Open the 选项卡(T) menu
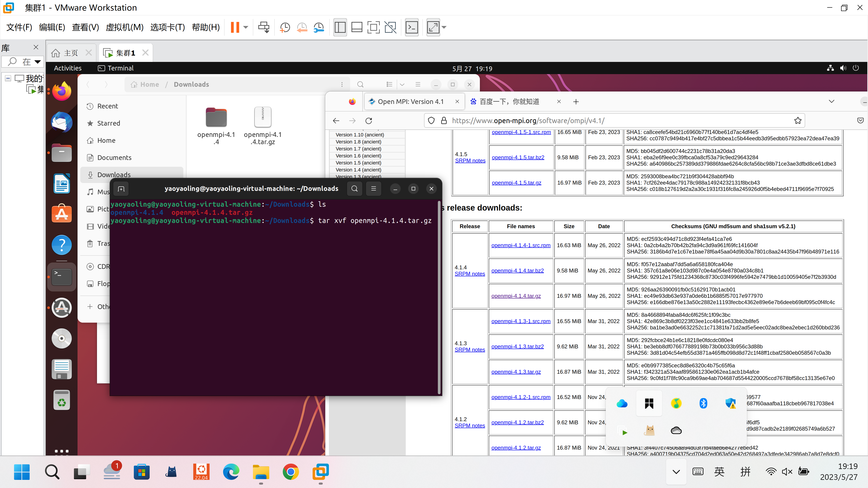868x488 pixels. tap(167, 27)
